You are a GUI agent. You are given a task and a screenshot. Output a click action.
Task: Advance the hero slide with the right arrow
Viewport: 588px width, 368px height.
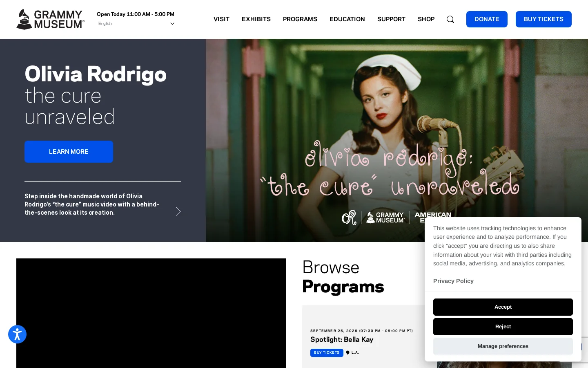pos(178,211)
